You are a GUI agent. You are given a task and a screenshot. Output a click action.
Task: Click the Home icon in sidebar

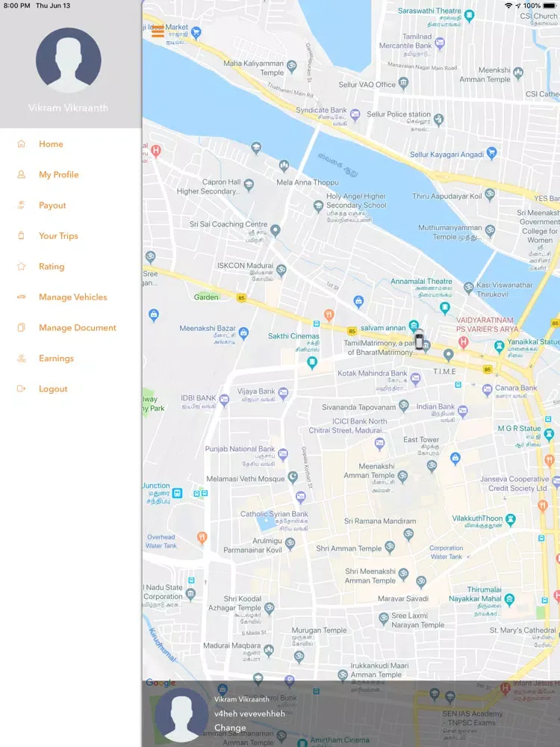tap(22, 144)
